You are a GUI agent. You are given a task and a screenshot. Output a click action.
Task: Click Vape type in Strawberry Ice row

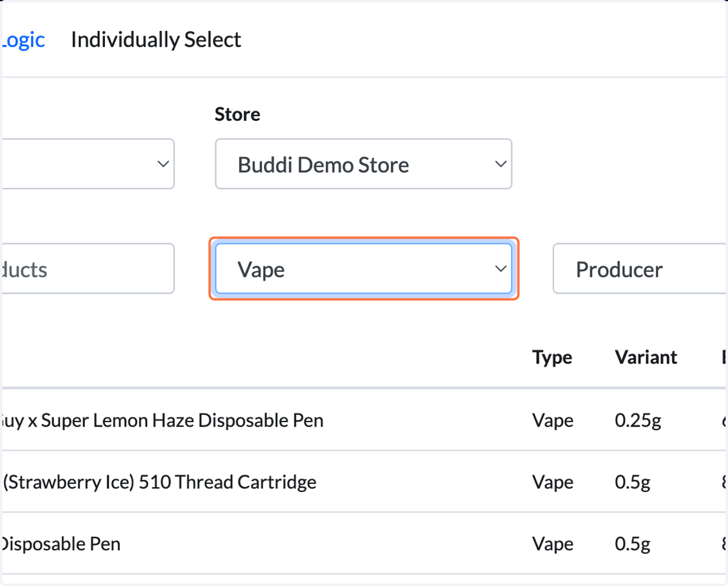coord(553,482)
